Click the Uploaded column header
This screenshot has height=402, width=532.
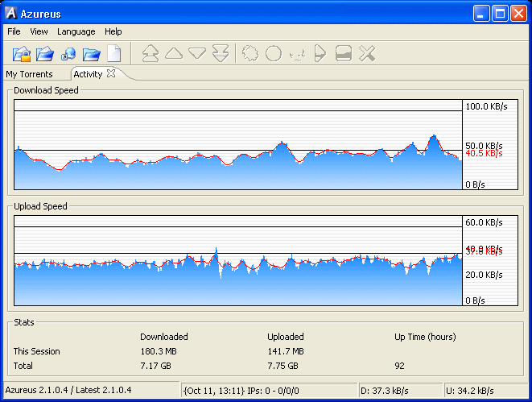pos(286,337)
